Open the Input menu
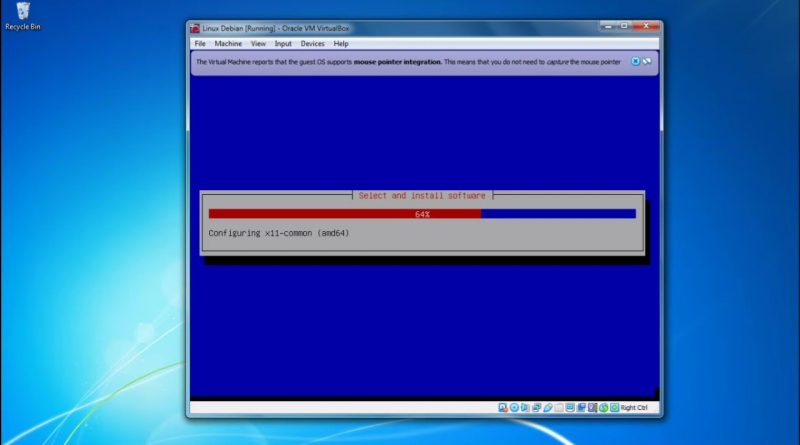Viewport: 800px width, 445px height. click(283, 44)
